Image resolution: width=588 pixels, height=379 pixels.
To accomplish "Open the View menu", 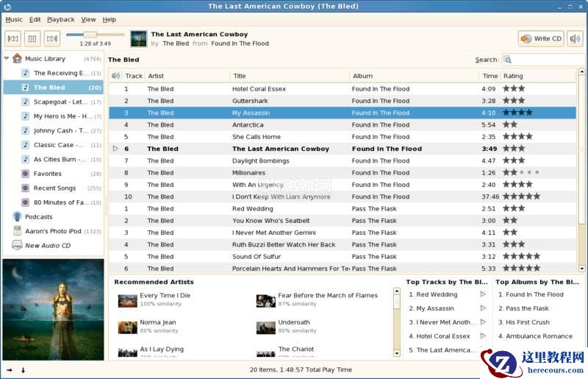I will (x=88, y=20).
